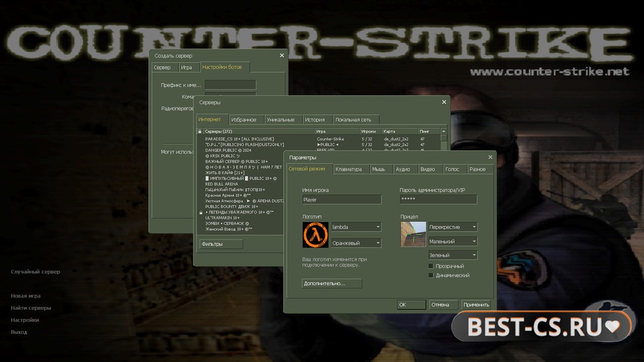
Task: Close the Параметры window
Action: click(490, 157)
